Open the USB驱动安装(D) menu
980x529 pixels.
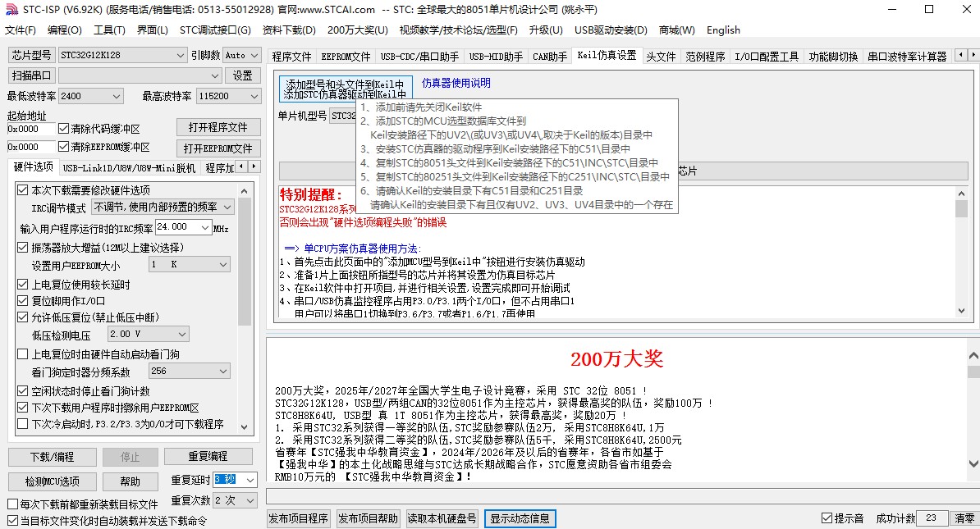(x=611, y=30)
